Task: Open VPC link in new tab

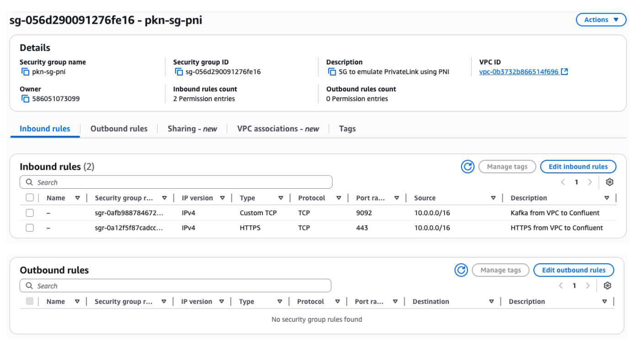Action: pos(565,71)
